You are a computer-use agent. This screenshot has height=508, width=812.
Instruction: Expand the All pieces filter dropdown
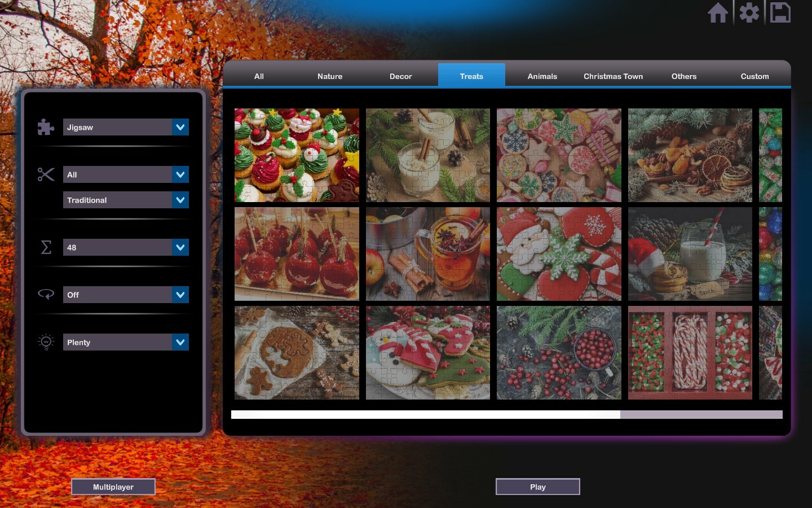pyautogui.click(x=180, y=174)
